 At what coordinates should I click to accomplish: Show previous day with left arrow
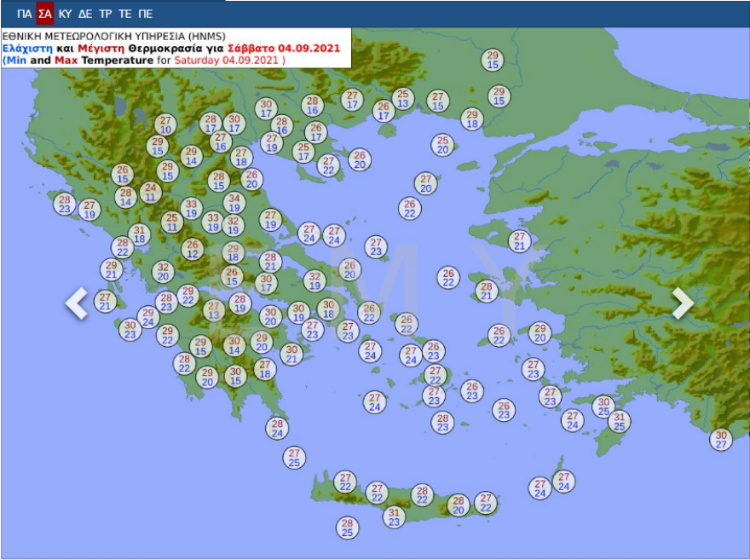click(x=77, y=303)
